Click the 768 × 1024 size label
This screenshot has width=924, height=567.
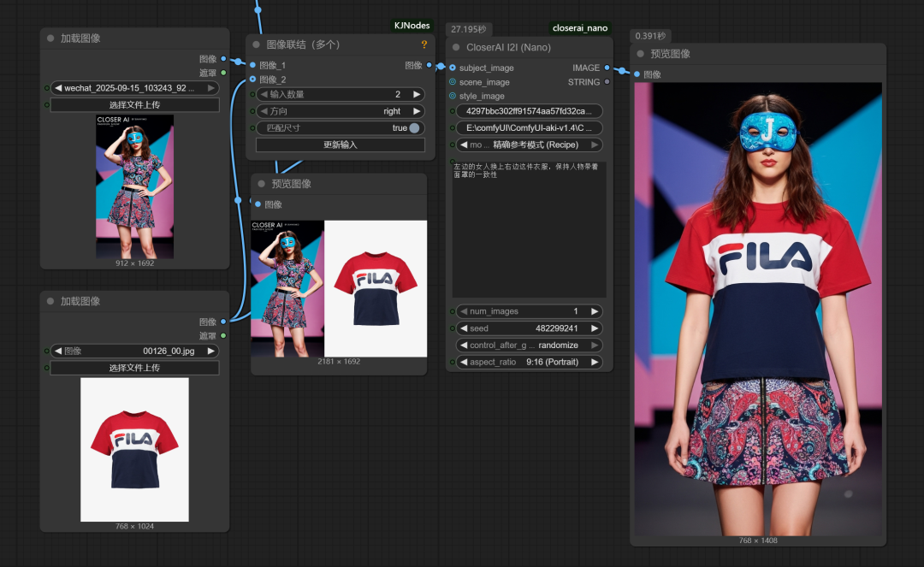(x=135, y=526)
